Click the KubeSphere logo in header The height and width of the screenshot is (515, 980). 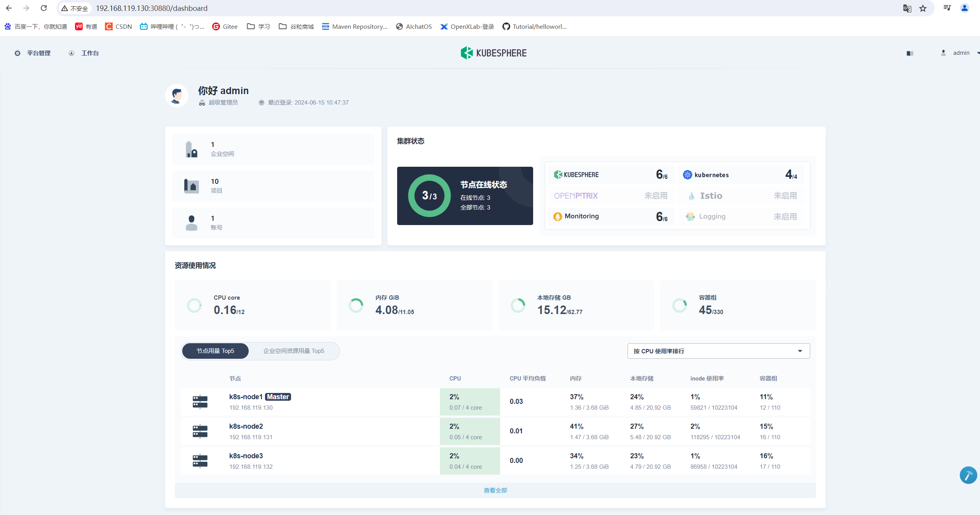(x=493, y=53)
